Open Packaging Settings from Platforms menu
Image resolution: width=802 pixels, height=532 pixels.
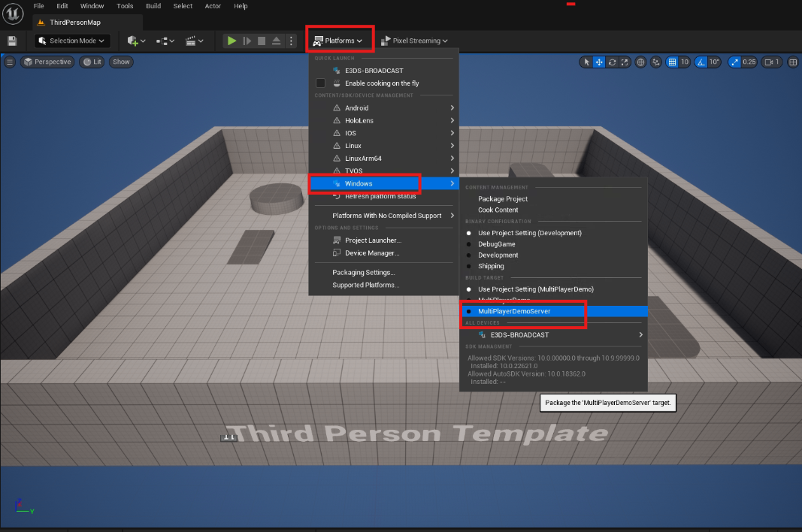363,273
